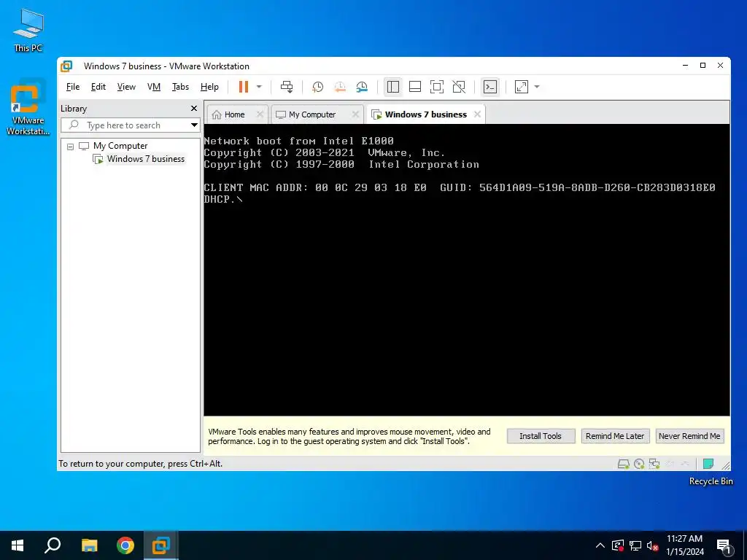Click the security warning tray icon
Image resolution: width=747 pixels, height=560 pixels.
pos(618,545)
